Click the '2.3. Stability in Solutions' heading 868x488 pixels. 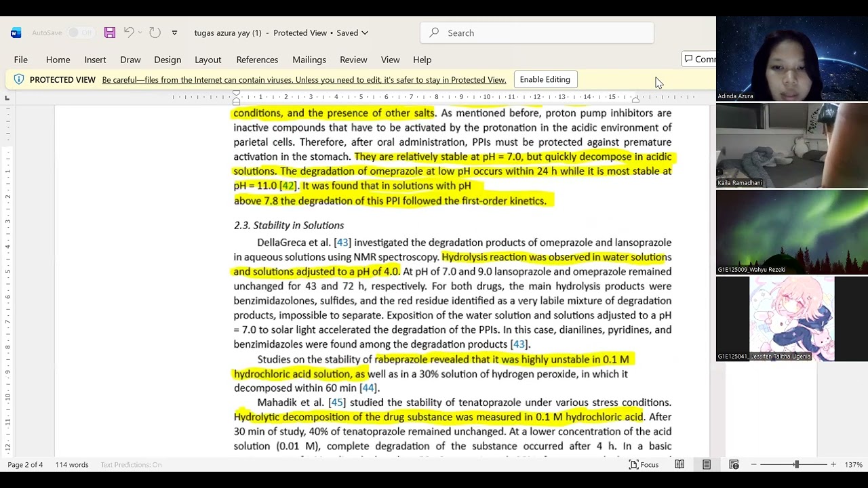pyautogui.click(x=289, y=225)
